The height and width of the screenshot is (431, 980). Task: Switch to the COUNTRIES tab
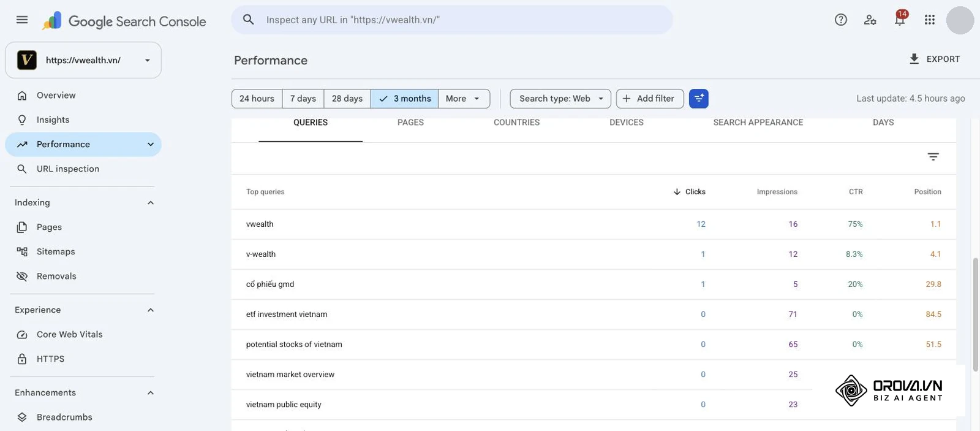click(516, 123)
